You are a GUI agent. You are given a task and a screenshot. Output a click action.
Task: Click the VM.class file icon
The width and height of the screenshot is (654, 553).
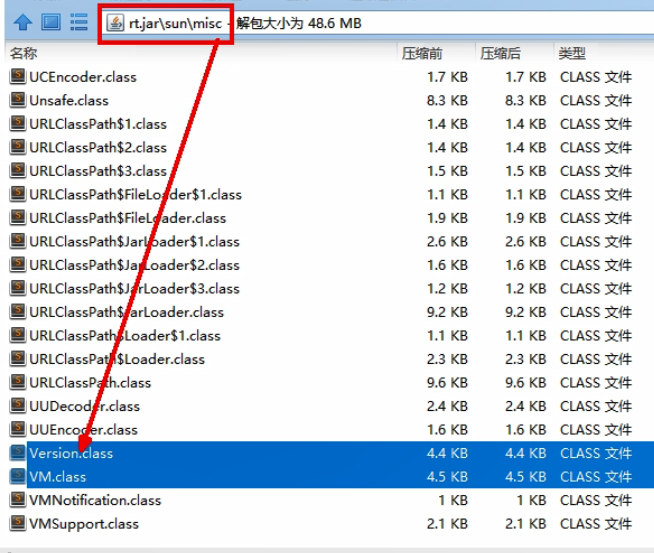pyautogui.click(x=18, y=477)
